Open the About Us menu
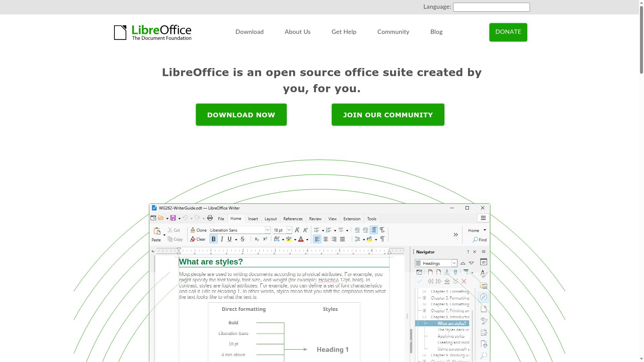 click(298, 32)
